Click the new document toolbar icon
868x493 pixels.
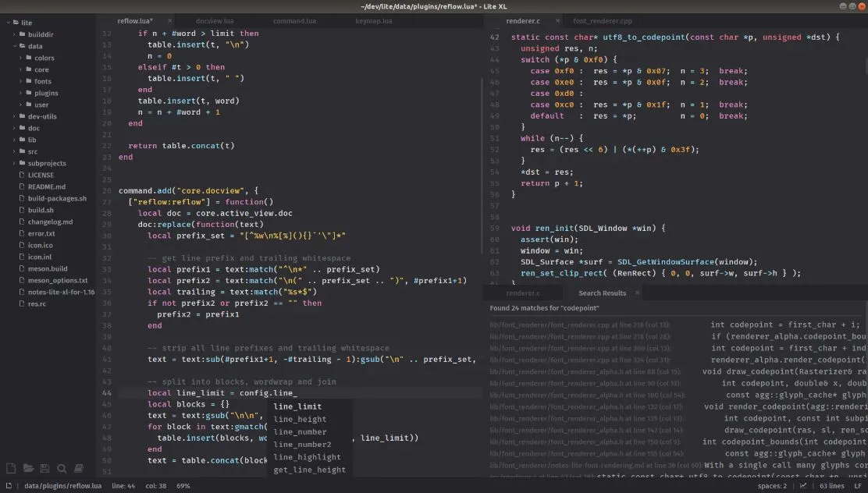[x=11, y=468]
